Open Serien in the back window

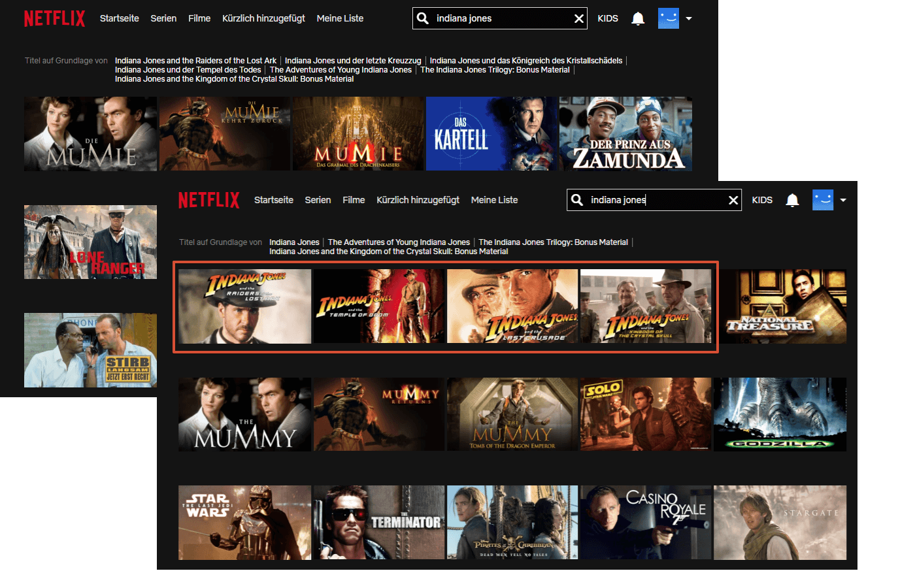(x=163, y=18)
